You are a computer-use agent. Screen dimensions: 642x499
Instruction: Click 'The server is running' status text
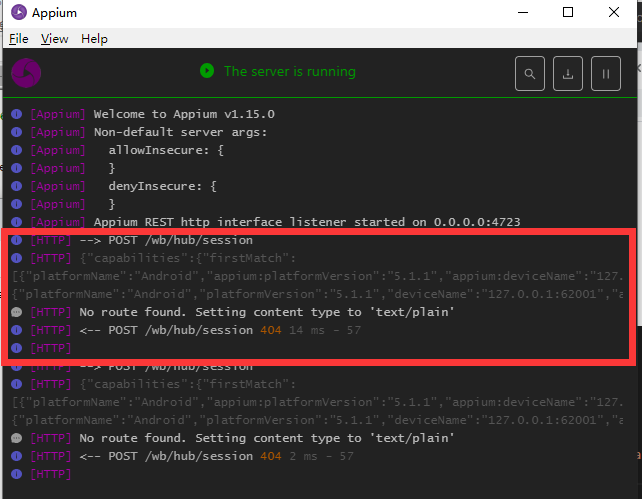click(290, 71)
